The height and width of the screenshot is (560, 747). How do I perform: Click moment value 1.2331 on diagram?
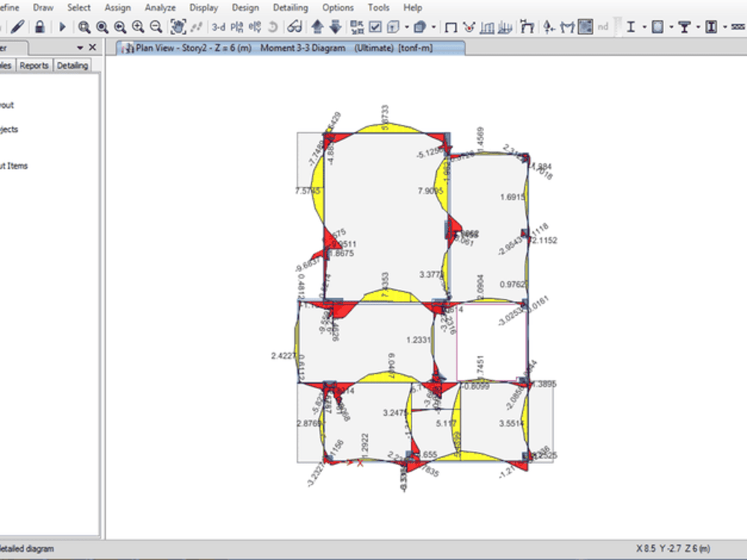click(x=419, y=340)
